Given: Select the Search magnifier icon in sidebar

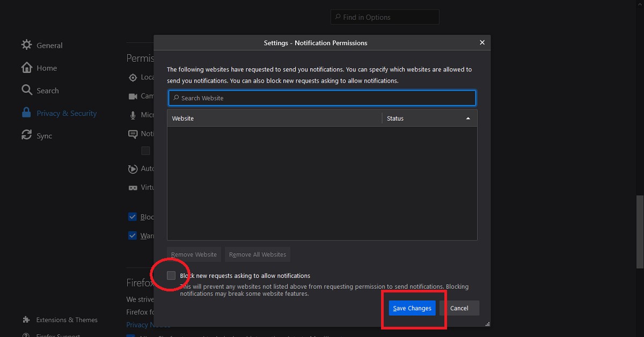Looking at the screenshot, I should [x=26, y=90].
